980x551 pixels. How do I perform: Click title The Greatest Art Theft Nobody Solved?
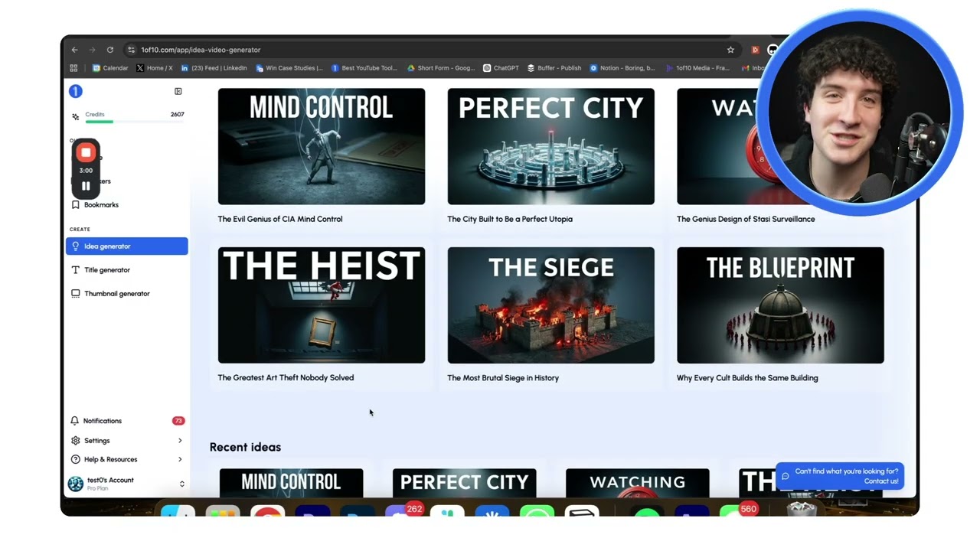286,378
